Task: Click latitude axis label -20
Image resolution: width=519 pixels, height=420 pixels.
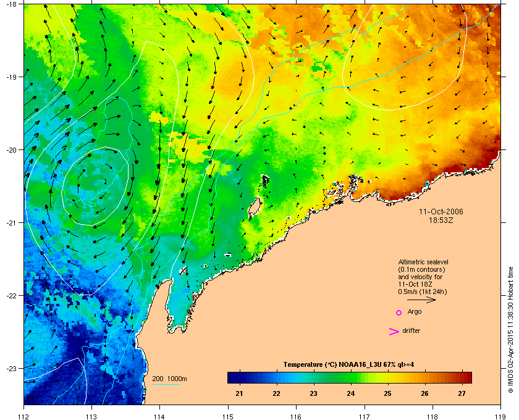Action: point(11,149)
